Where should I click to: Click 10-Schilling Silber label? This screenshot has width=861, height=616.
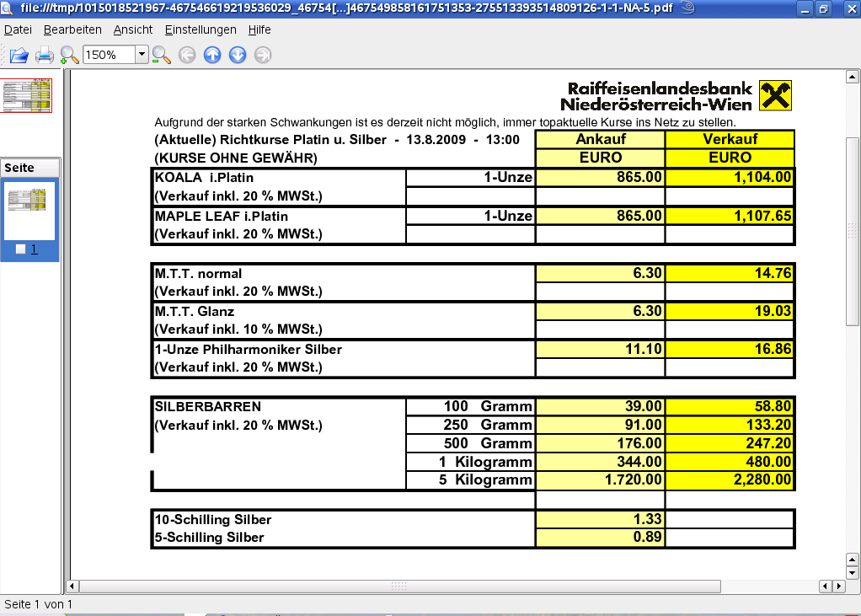click(x=213, y=519)
